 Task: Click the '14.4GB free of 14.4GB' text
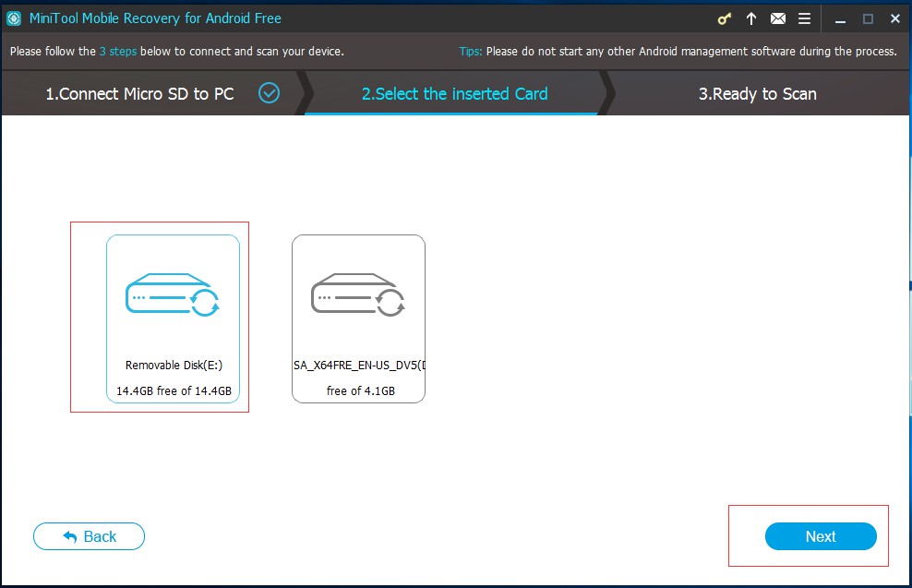coord(174,390)
